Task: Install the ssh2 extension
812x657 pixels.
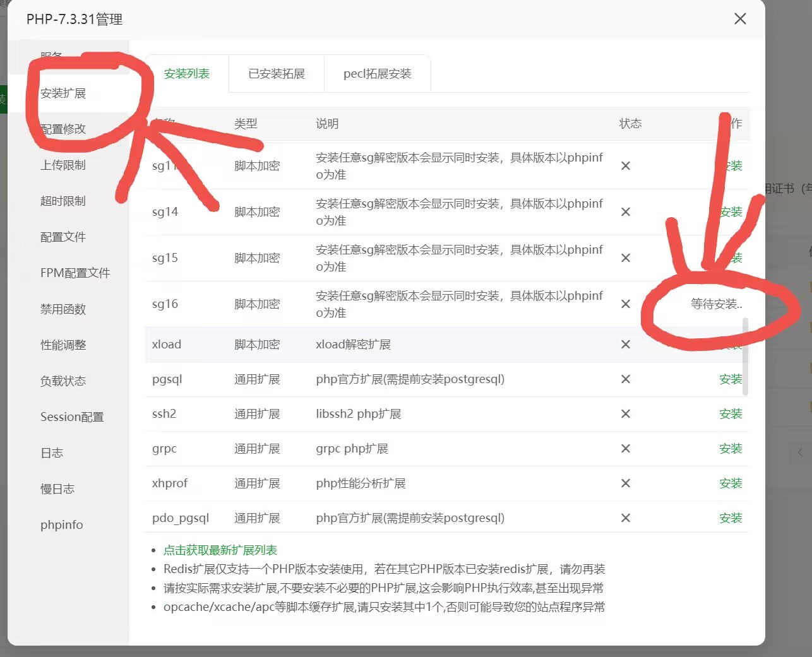Action: pos(730,414)
